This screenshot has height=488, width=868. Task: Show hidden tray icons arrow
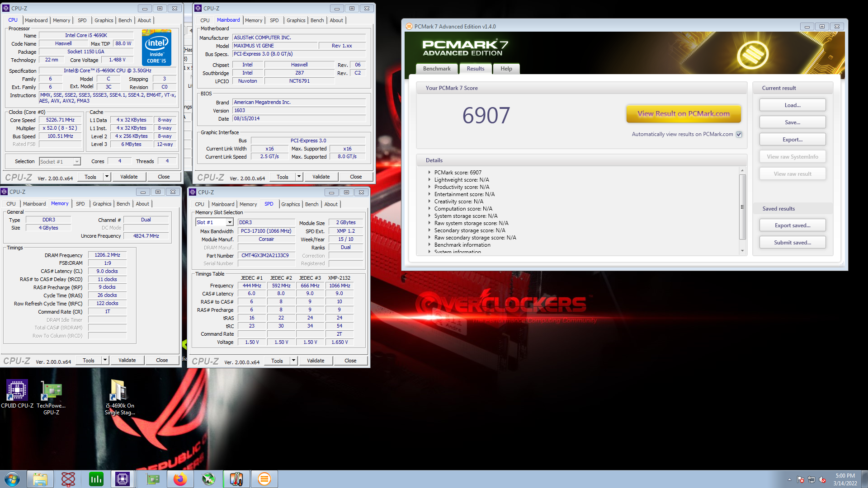point(789,479)
